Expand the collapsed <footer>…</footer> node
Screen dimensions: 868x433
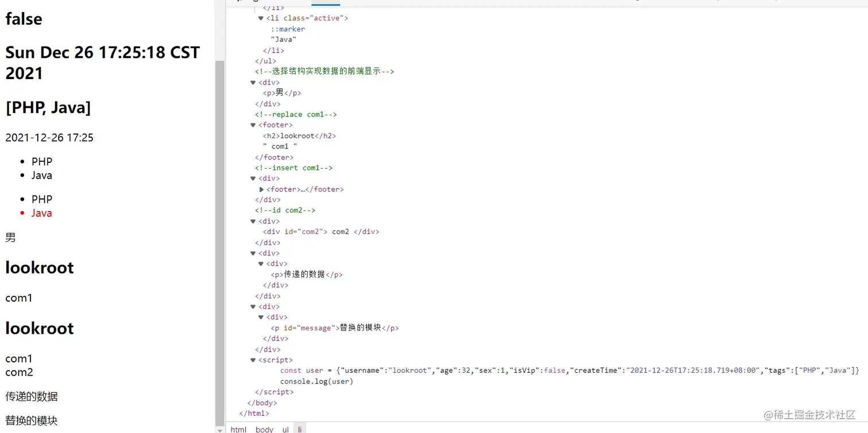[261, 189]
